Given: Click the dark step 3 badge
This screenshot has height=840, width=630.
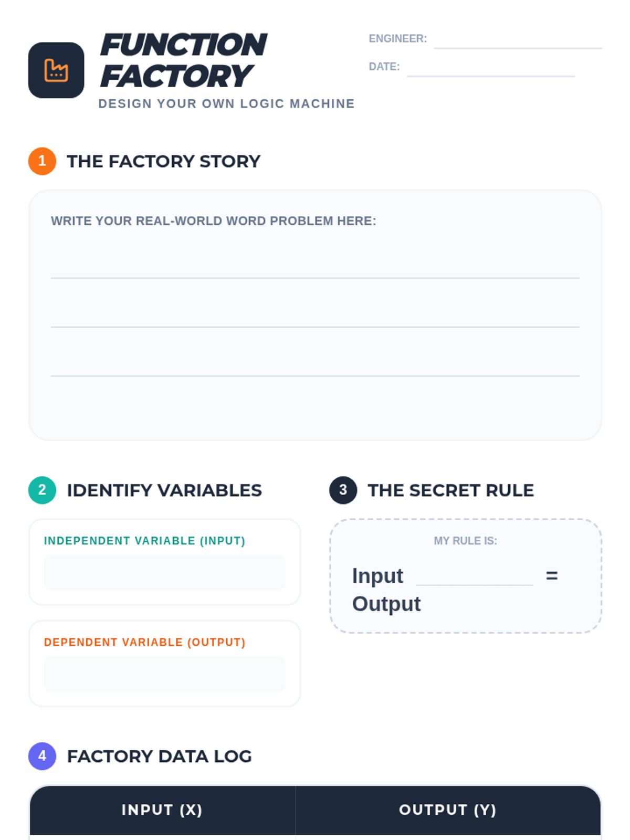Looking at the screenshot, I should (x=343, y=490).
